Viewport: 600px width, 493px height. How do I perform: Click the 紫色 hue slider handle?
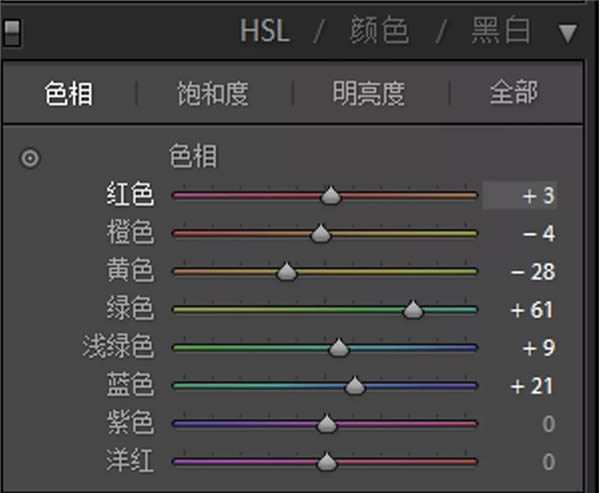[326, 425]
